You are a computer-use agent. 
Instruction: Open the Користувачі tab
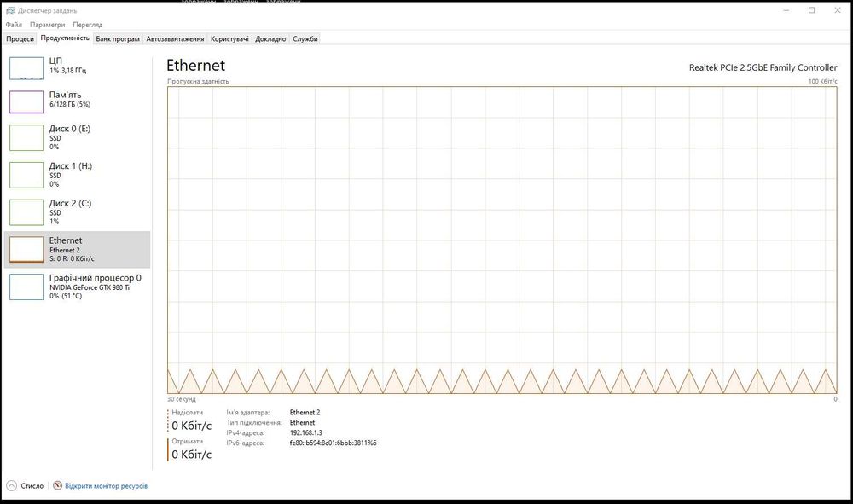click(x=229, y=38)
